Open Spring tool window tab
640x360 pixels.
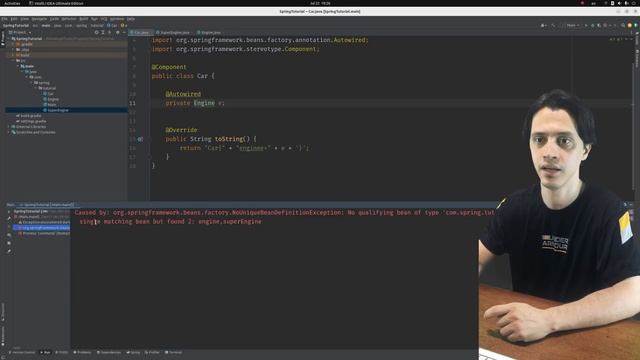click(133, 352)
